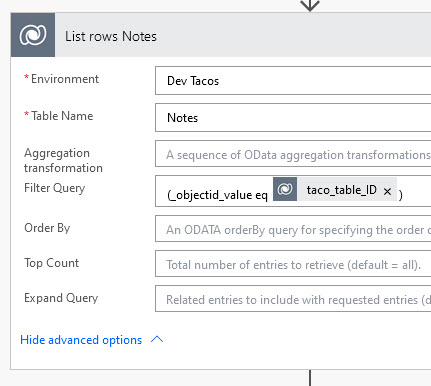This screenshot has height=386, width=431.
Task: Click the Dataverse icon on taco_table_ID token
Action: (285, 189)
